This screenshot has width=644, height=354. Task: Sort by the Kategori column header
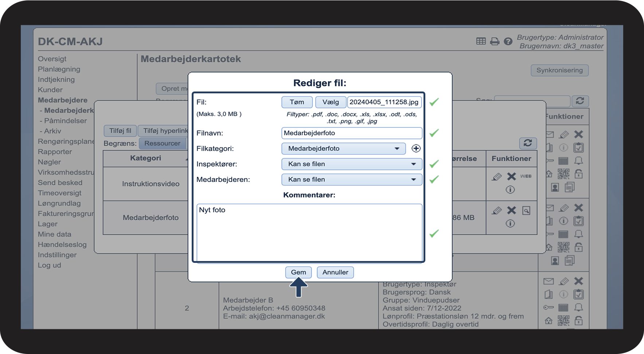[145, 158]
